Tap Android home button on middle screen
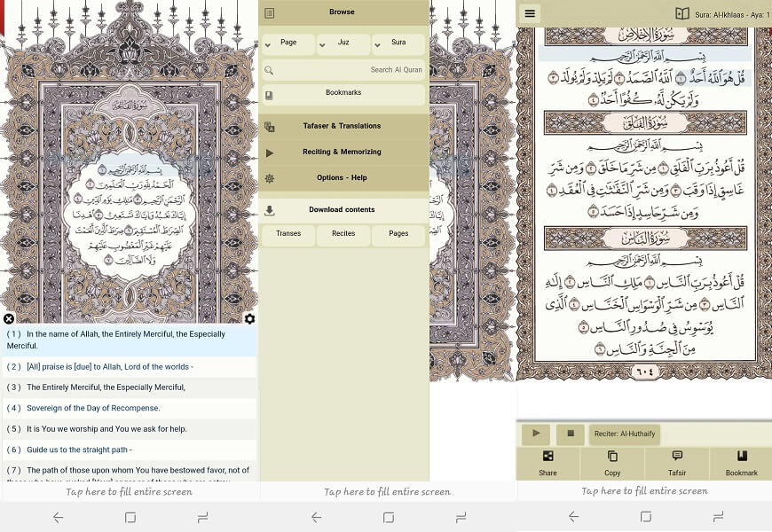This screenshot has width=772, height=532. pos(389,517)
